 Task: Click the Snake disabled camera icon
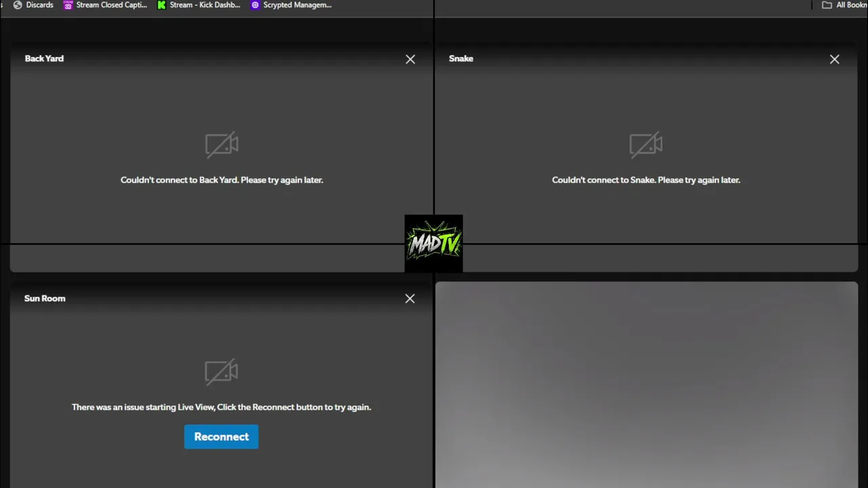tap(646, 144)
